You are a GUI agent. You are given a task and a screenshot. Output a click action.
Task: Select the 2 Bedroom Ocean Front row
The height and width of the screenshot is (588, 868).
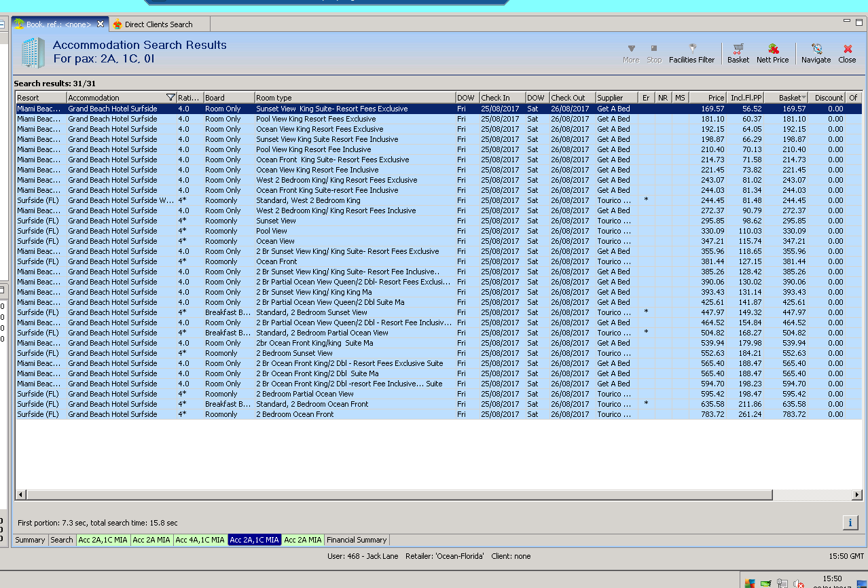(295, 414)
